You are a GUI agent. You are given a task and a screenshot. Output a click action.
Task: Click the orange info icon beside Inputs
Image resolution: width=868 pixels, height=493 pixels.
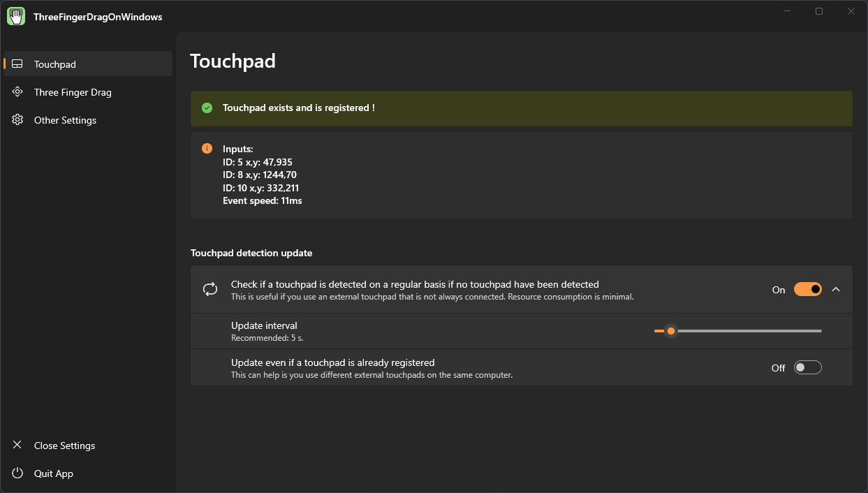[x=207, y=149]
